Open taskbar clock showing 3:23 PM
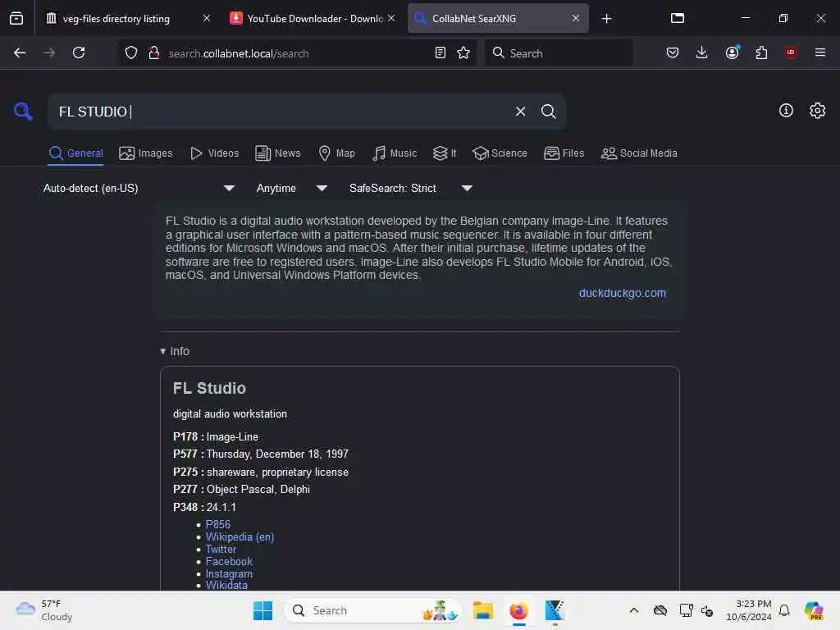The image size is (840, 630). [748, 610]
